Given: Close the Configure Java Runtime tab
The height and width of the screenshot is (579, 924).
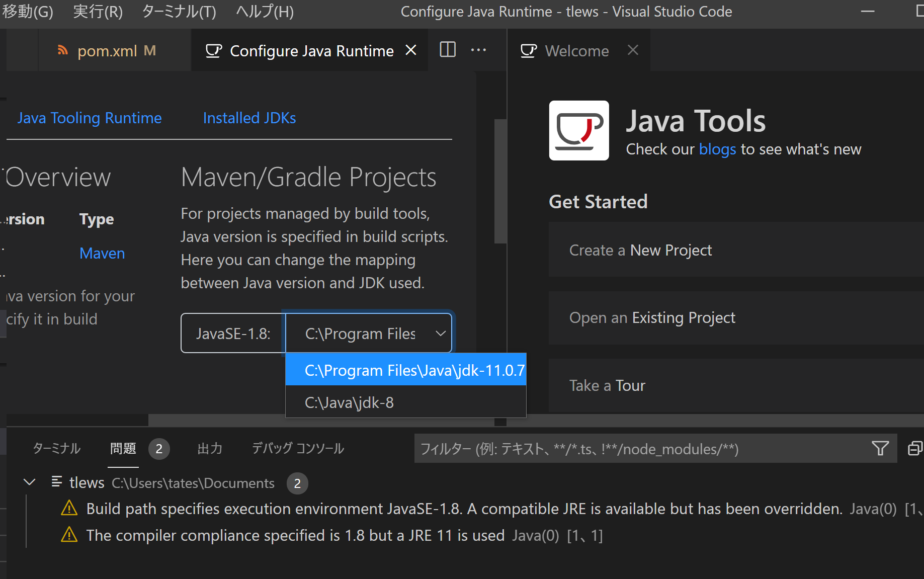Looking at the screenshot, I should pyautogui.click(x=411, y=50).
